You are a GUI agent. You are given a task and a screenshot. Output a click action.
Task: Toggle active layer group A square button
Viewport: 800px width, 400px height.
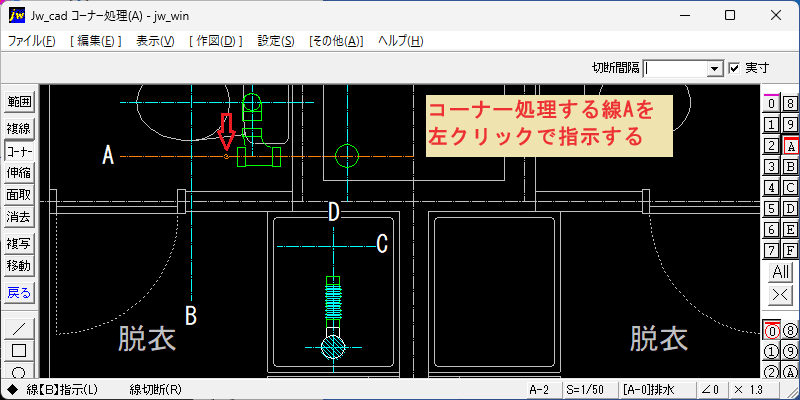(790, 145)
